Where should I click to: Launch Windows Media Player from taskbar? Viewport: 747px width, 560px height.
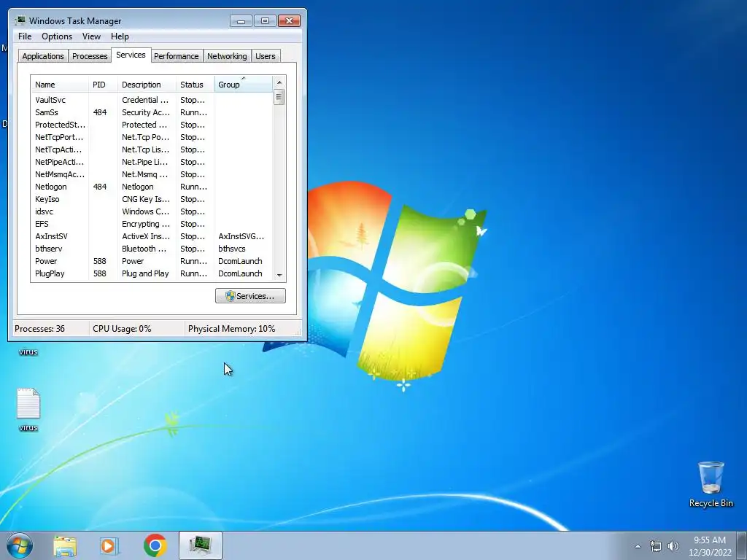[x=109, y=545]
